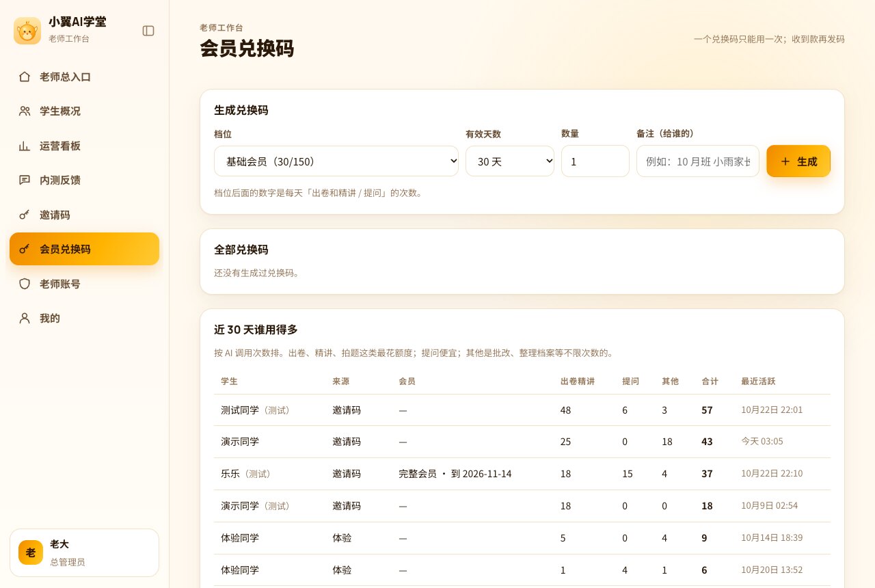Click the 备注（给谁的） input field
The width and height of the screenshot is (875, 588).
698,161
